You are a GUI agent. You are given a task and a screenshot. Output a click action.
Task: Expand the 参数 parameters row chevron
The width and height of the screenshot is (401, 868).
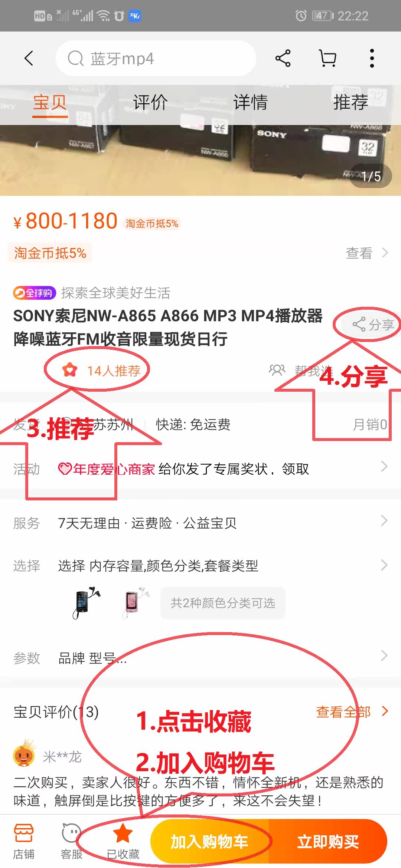tap(385, 656)
